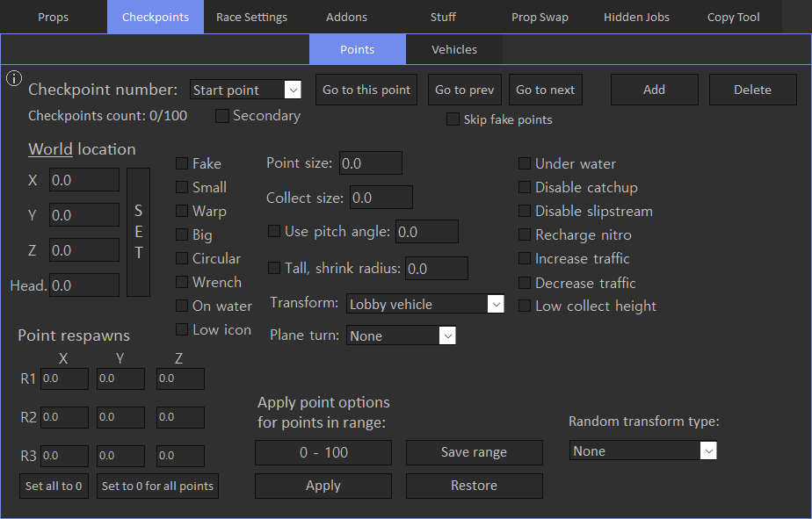Click the R2 Y respawn field
The image size is (812, 519).
(120, 417)
